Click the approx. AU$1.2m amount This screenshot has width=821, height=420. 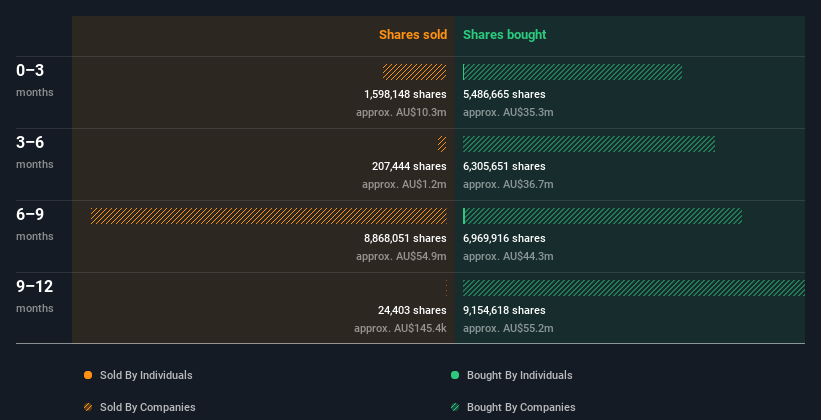tap(404, 184)
